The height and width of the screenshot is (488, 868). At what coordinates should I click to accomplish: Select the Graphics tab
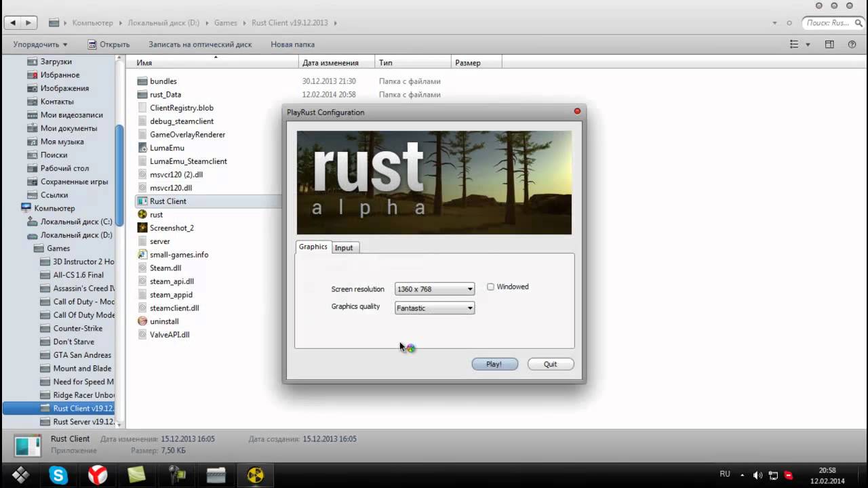click(x=313, y=247)
